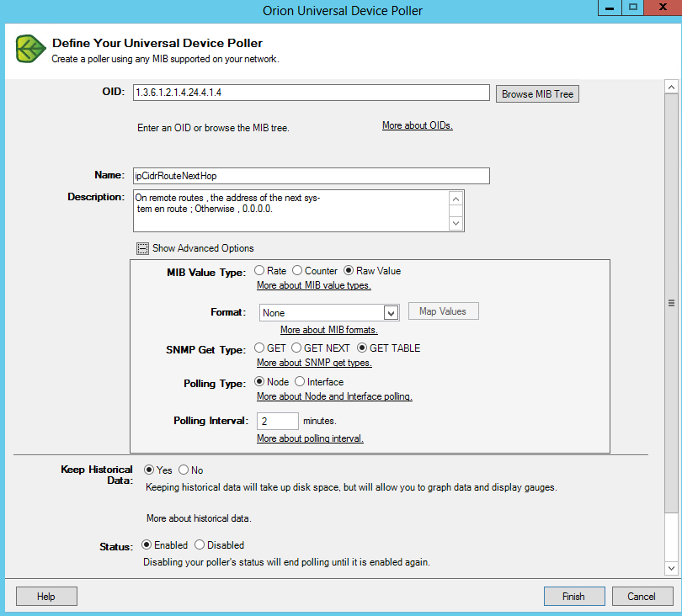Open More about SNMP get types link
This screenshot has width=682, height=616.
coord(314,363)
